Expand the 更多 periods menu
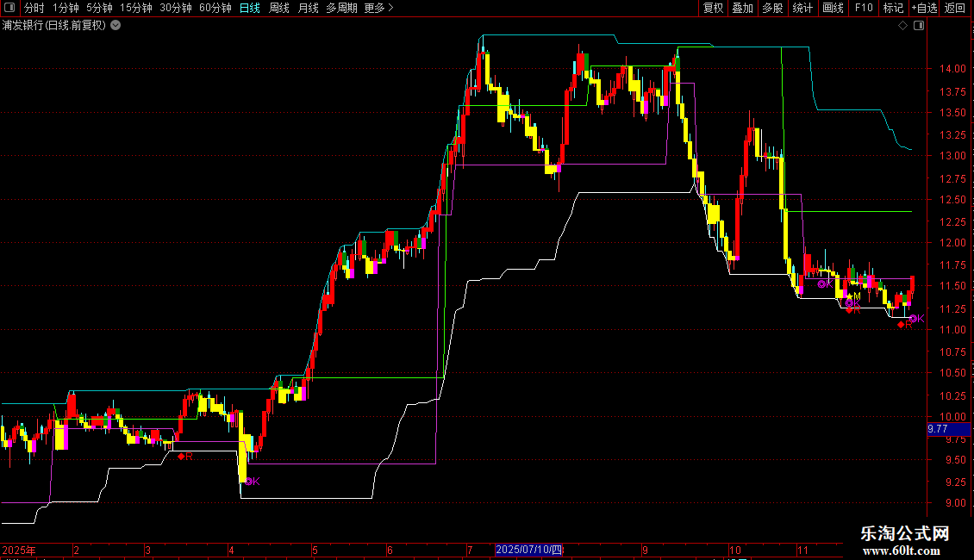 [x=379, y=8]
